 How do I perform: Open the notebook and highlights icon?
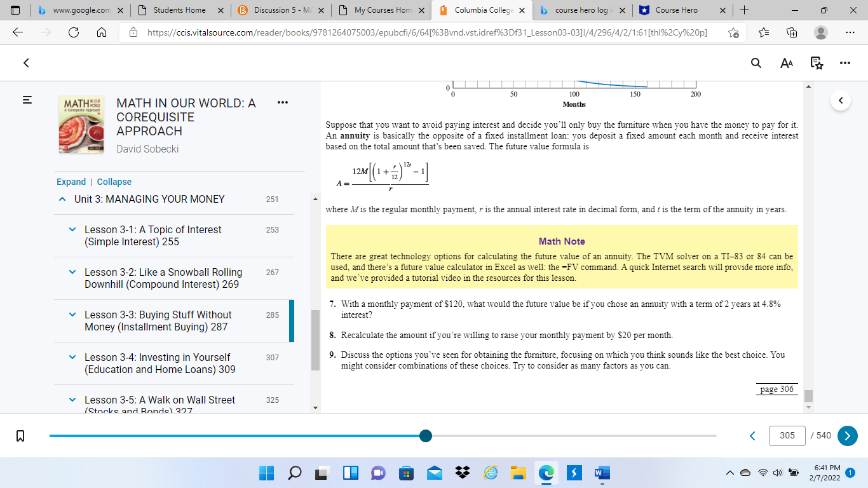[816, 63]
